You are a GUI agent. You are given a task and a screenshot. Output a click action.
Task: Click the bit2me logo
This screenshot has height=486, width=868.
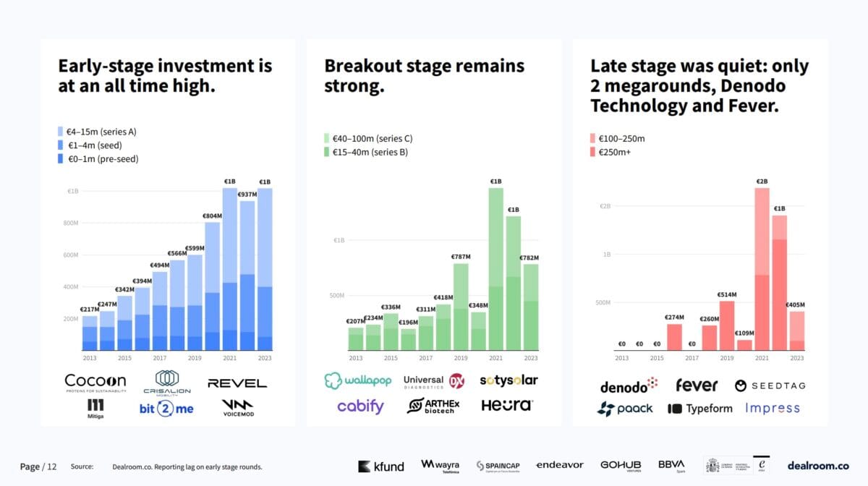166,409
